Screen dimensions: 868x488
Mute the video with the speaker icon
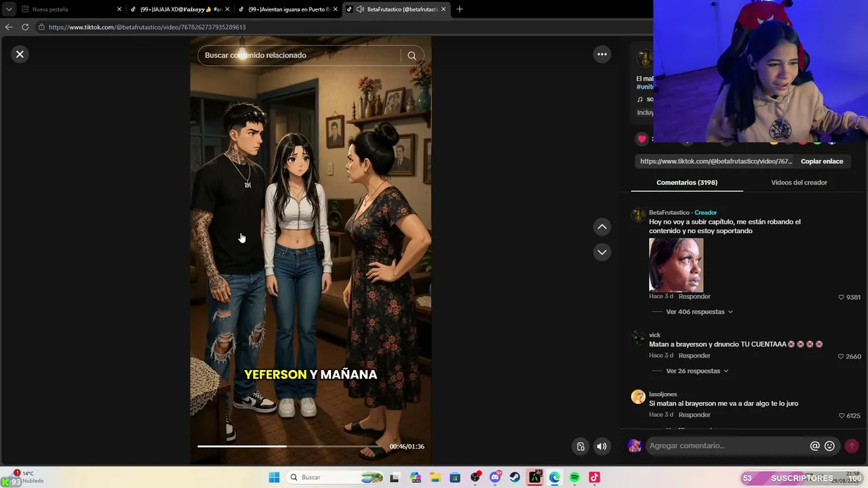pyautogui.click(x=601, y=446)
